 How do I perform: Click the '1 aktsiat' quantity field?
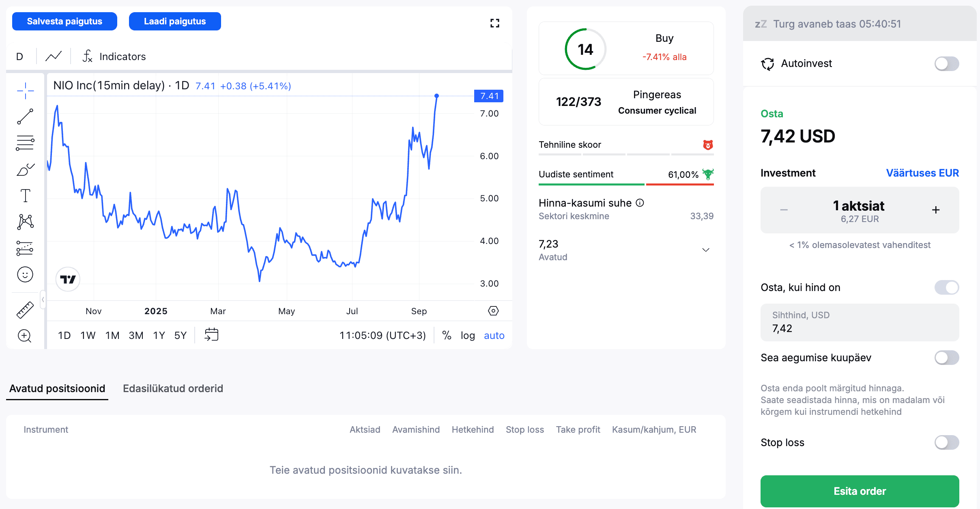(860, 210)
